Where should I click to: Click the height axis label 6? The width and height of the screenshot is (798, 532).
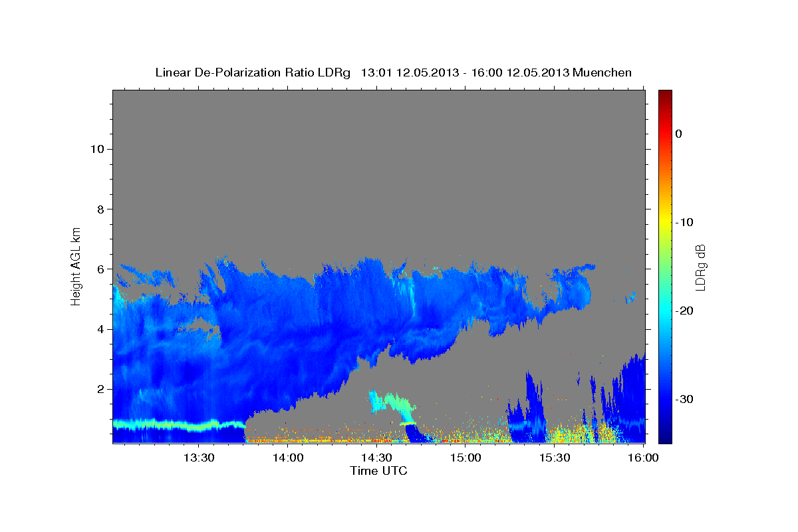tap(100, 269)
